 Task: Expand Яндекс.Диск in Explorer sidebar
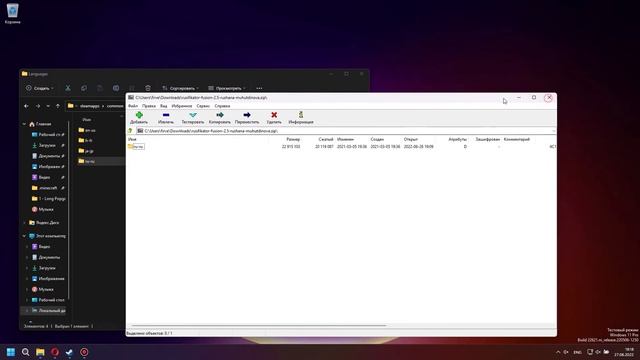pyautogui.click(x=24, y=223)
